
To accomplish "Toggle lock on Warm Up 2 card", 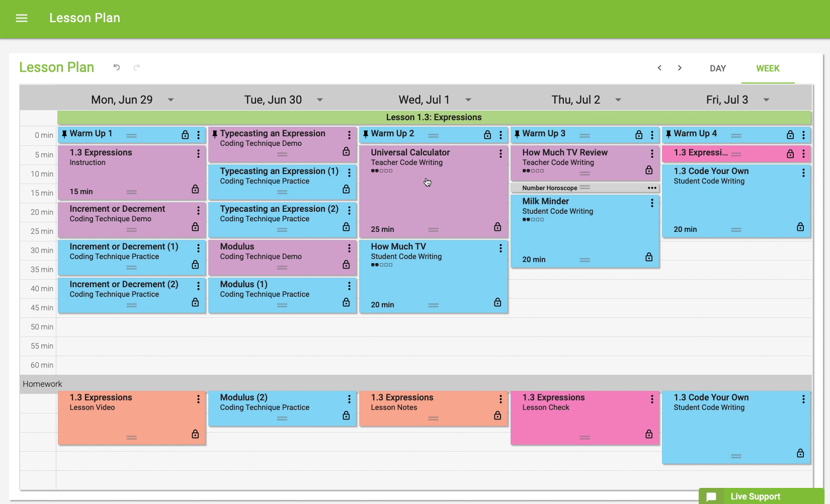I will [x=487, y=135].
